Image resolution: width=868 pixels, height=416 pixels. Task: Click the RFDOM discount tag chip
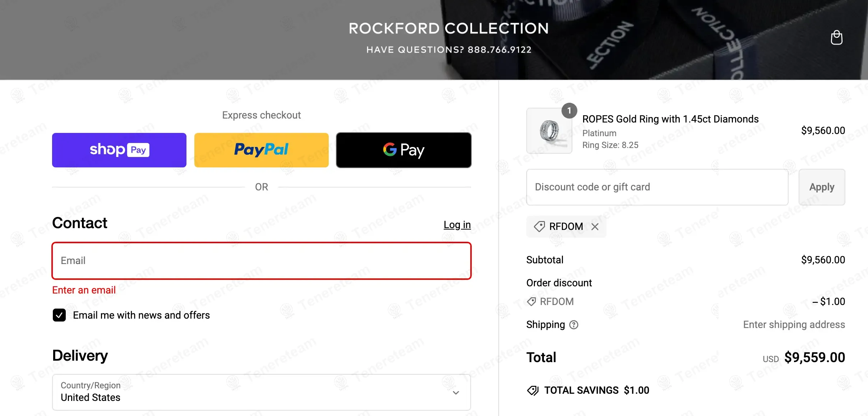click(565, 227)
